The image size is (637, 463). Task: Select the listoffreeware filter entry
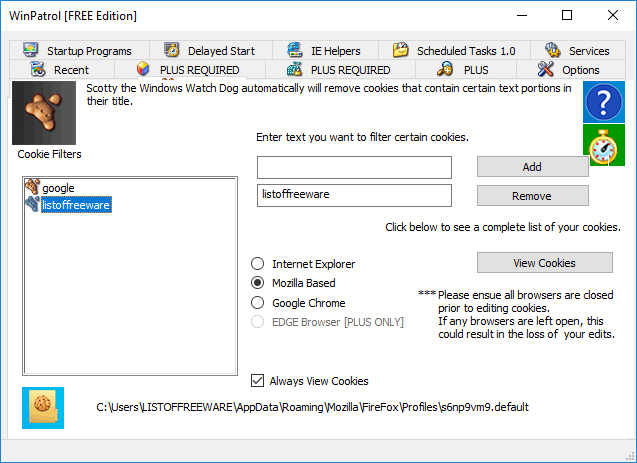point(76,205)
